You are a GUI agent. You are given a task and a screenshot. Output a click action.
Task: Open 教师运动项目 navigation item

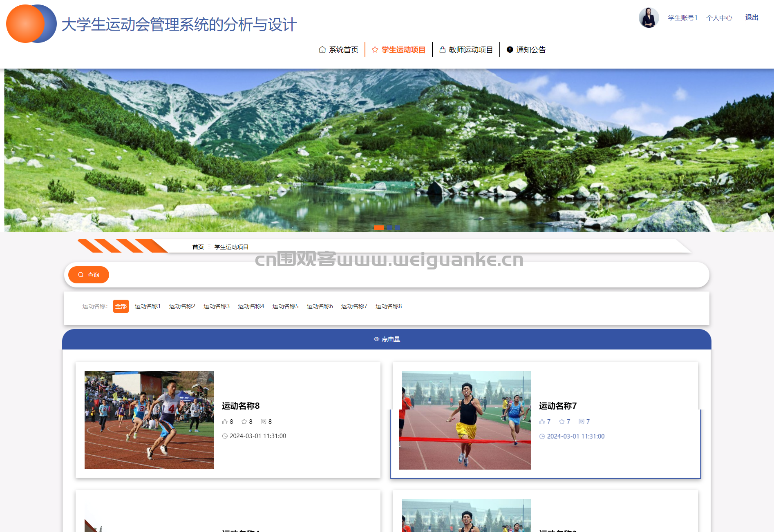coord(466,50)
